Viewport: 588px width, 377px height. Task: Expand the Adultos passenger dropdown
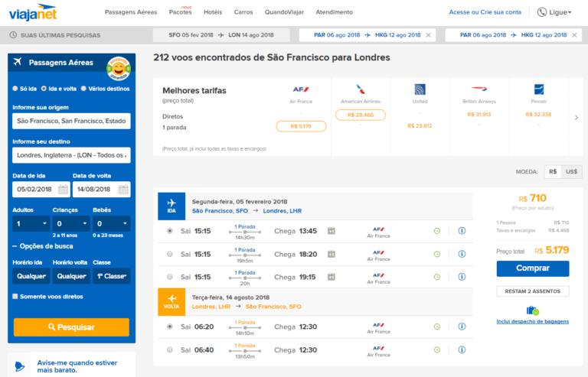(x=29, y=224)
